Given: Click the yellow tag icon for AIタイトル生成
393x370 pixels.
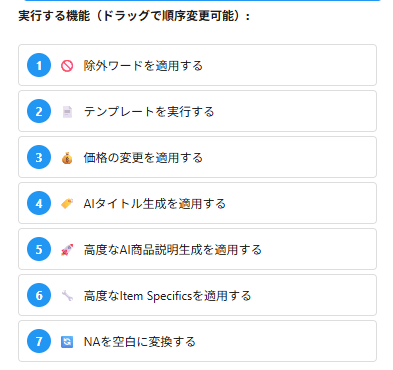Looking at the screenshot, I should click(67, 204).
